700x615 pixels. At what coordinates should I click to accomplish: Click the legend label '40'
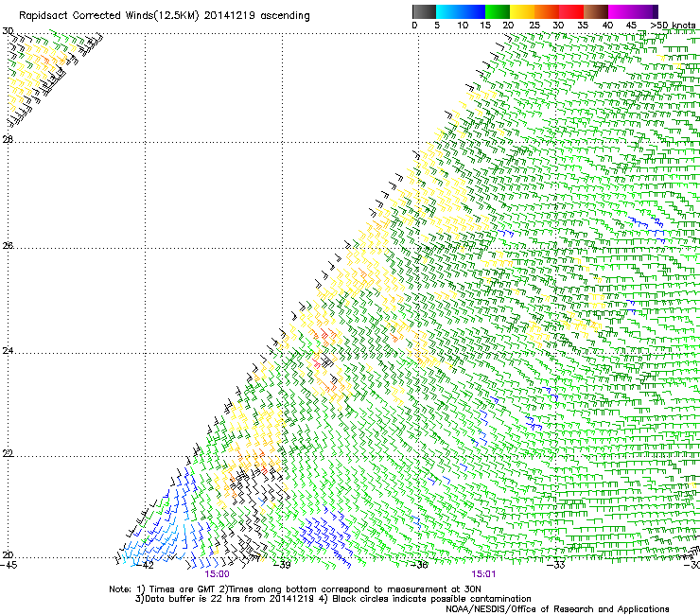pyautogui.click(x=607, y=26)
